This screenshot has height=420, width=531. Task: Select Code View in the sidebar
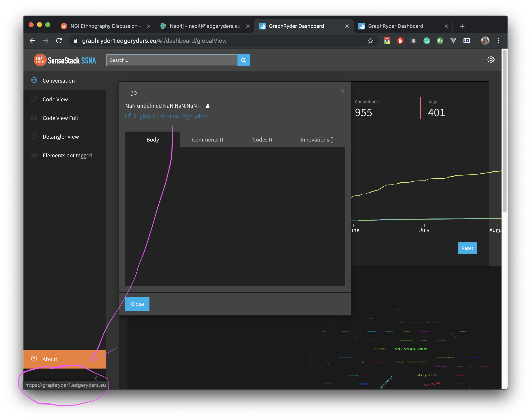(65, 99)
